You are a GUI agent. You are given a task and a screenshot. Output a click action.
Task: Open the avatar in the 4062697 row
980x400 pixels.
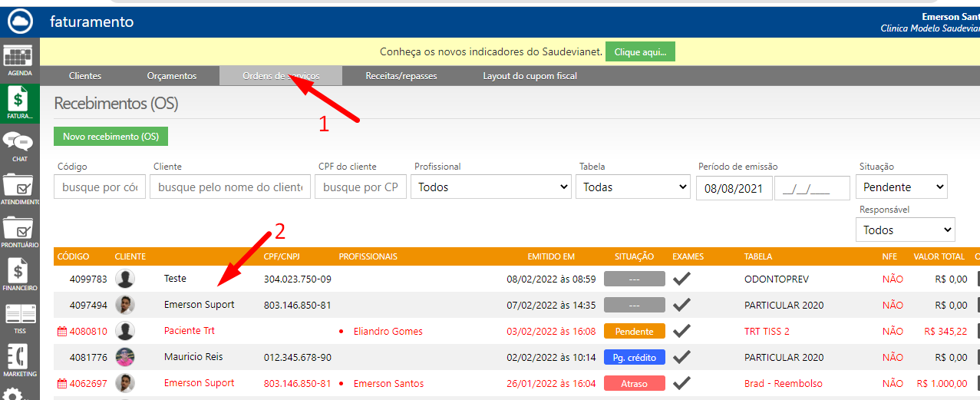click(x=125, y=383)
